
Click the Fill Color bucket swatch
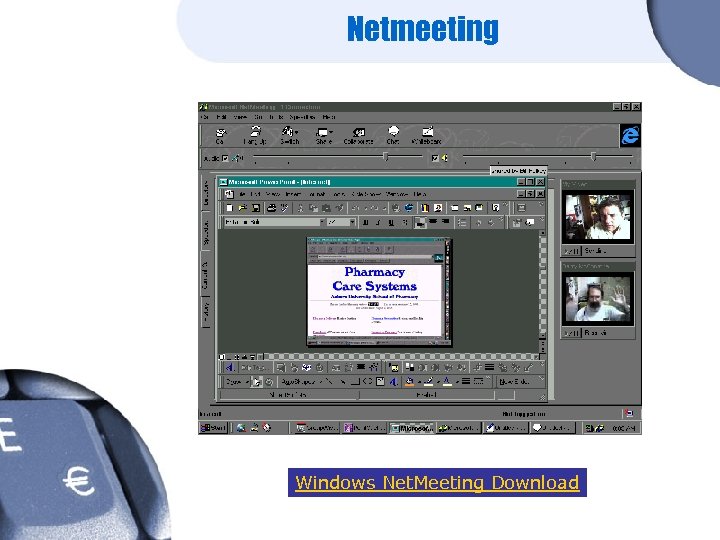tap(410, 382)
